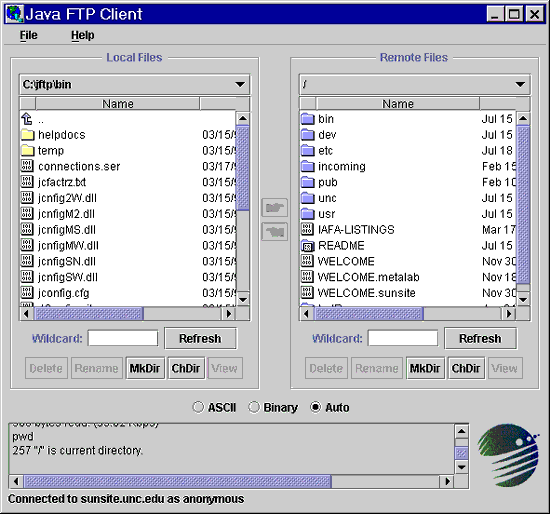The width and height of the screenshot is (550, 514).
Task: Click remote file list scroll-down arrow
Action: coord(523,299)
